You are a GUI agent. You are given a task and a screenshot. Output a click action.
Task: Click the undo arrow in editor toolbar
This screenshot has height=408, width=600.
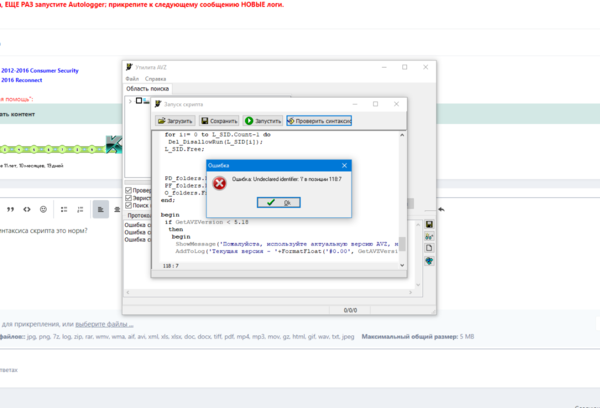441,209
